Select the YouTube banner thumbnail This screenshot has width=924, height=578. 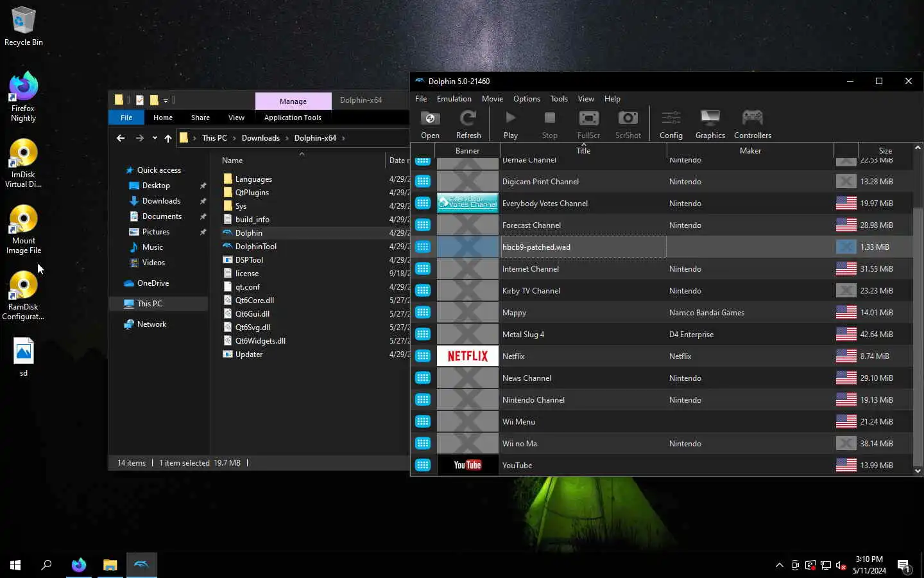click(468, 465)
